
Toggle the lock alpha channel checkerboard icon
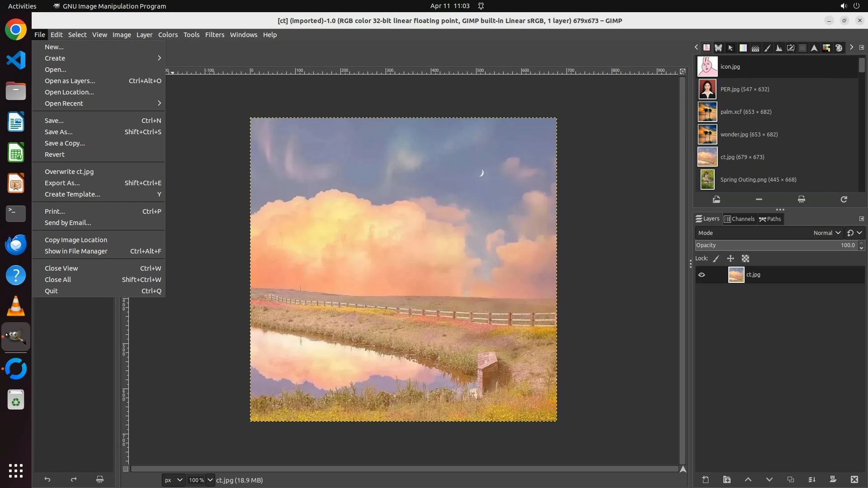(x=745, y=258)
